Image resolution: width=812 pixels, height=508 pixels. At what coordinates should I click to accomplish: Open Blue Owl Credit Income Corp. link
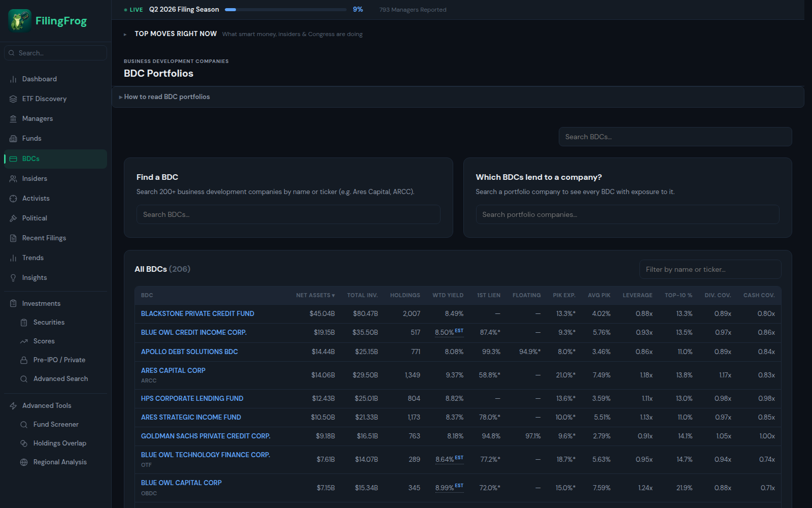pos(194,333)
